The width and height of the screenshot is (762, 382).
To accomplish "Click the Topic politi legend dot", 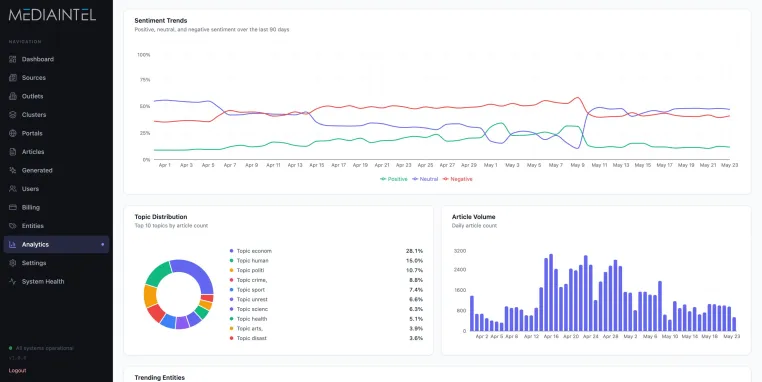I will tap(231, 270).
